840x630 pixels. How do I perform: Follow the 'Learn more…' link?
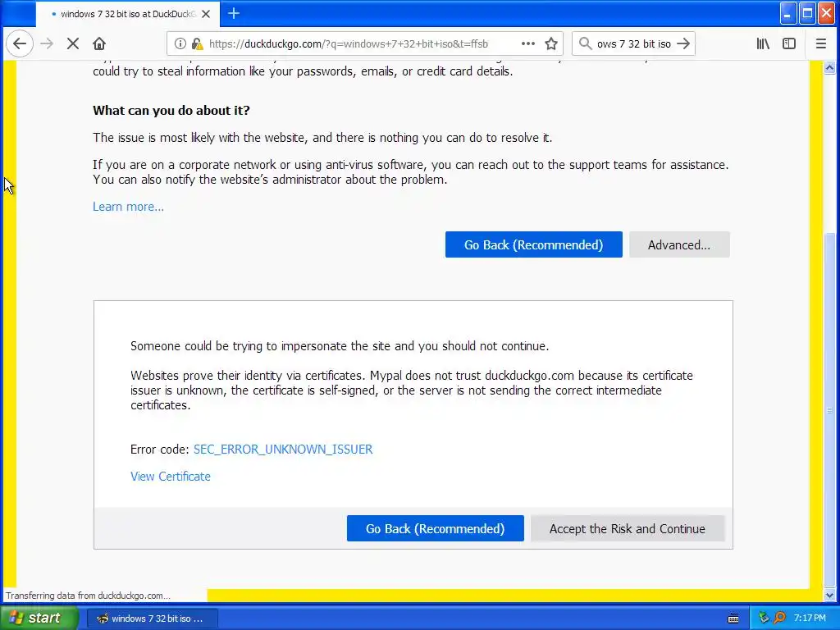click(x=129, y=207)
